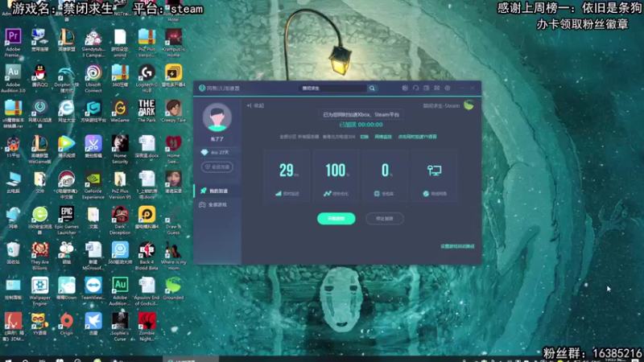This screenshot has width=644, height=362.
Task: Open the Recycle Bin desktop icon
Action: point(13,253)
